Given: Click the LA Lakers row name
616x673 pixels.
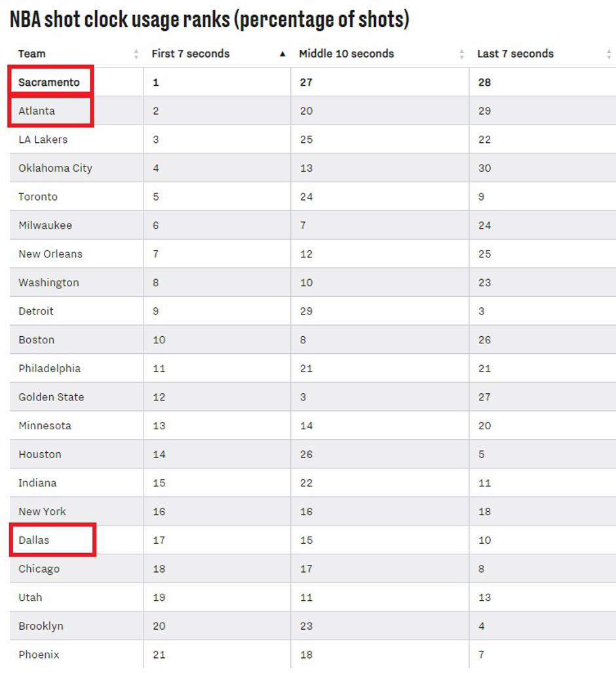Looking at the screenshot, I should tap(43, 140).
